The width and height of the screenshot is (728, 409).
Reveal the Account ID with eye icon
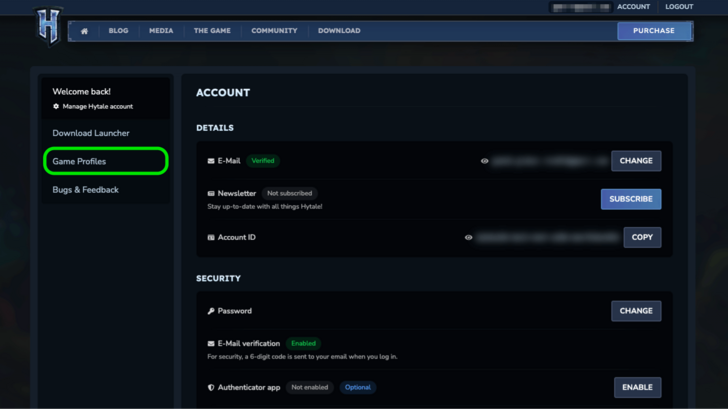(x=468, y=238)
